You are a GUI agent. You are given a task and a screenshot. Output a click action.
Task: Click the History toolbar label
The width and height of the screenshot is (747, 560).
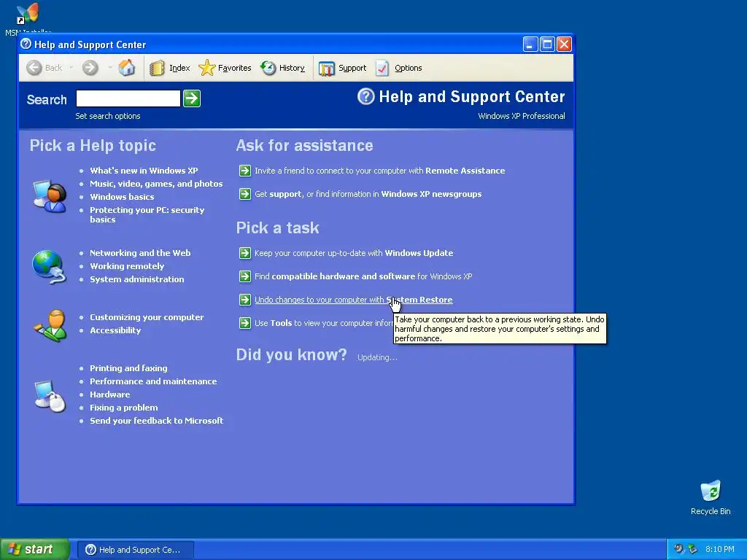(x=292, y=68)
